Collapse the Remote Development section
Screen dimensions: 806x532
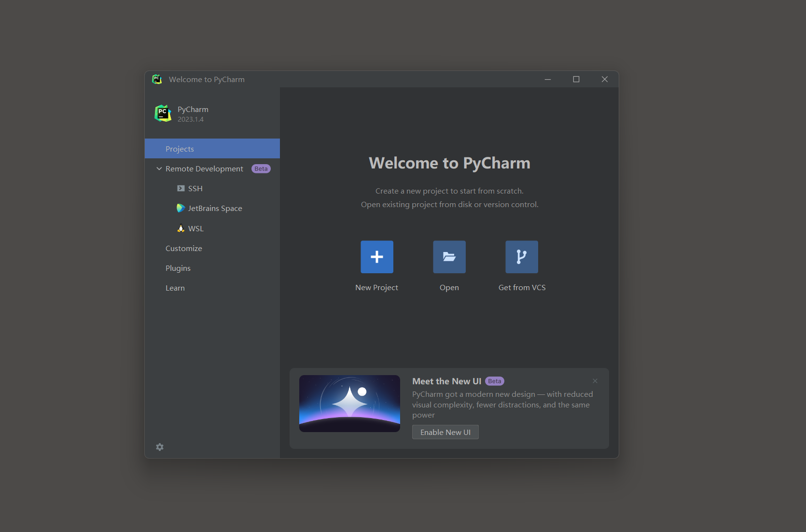click(x=159, y=168)
